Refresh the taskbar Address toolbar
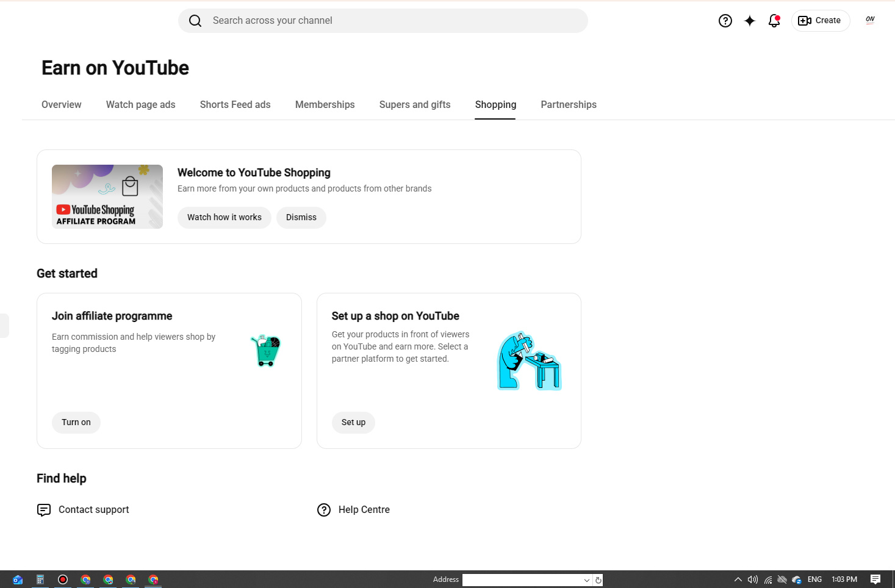The height and width of the screenshot is (588, 895). (x=598, y=580)
